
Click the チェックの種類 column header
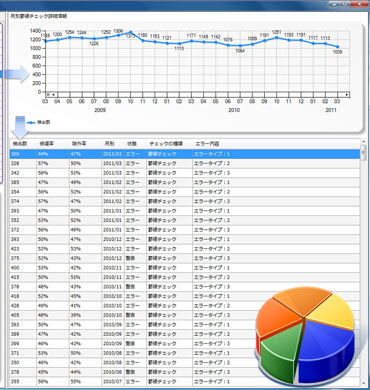pyautogui.click(x=166, y=144)
